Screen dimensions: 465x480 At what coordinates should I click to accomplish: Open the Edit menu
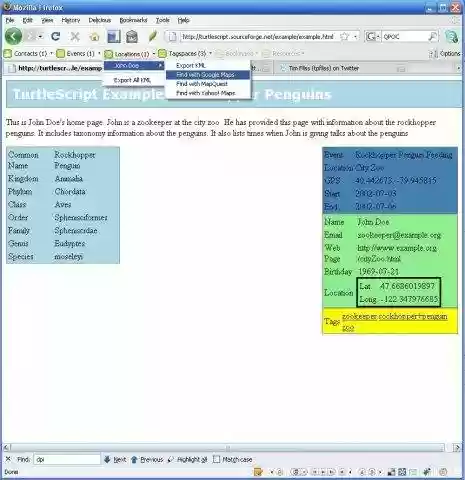coord(27,20)
